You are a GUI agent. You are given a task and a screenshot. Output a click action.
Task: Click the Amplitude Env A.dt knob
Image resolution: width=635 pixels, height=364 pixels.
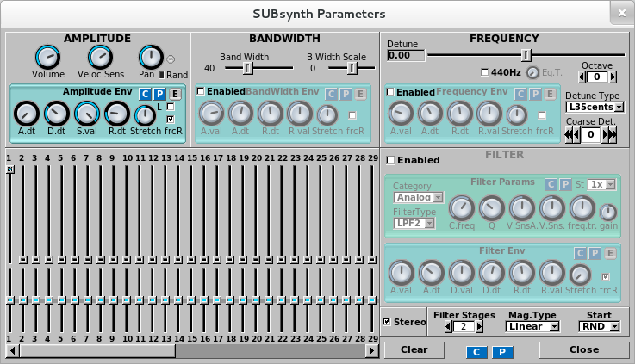point(27,113)
